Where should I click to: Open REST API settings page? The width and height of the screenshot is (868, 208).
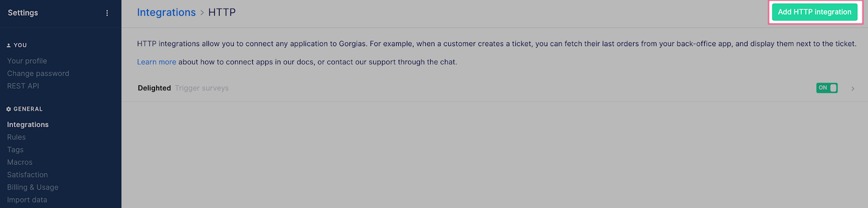pos(23,86)
